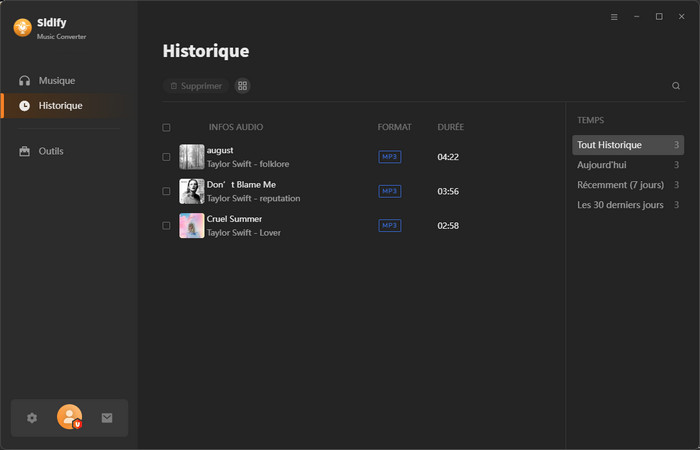This screenshot has height=450, width=700.
Task: Open the mail feedback icon
Action: pos(107,418)
